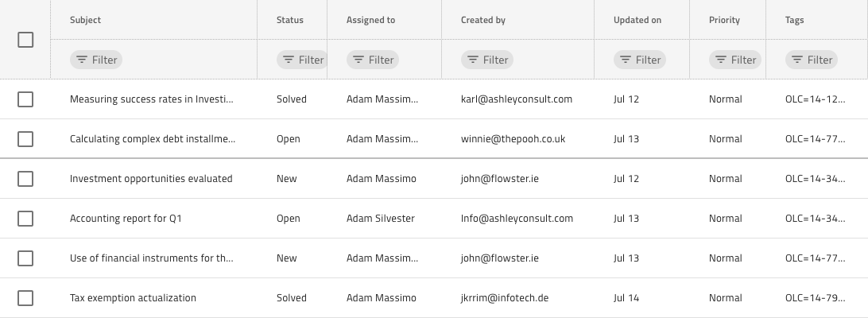
Task: Sort by the Subject column header
Action: coord(85,20)
